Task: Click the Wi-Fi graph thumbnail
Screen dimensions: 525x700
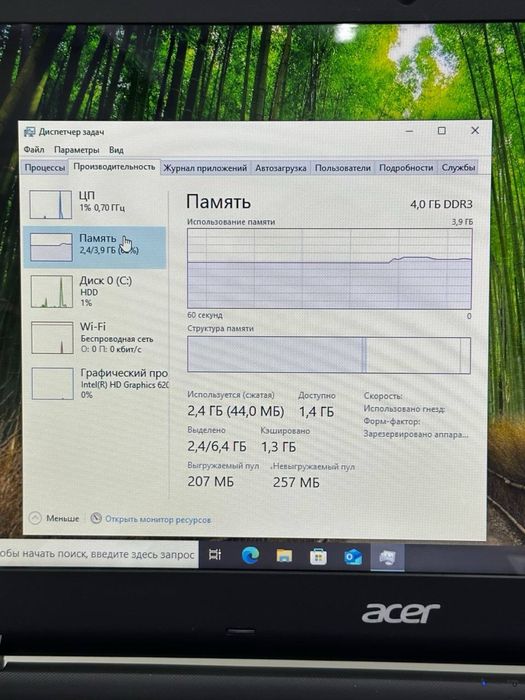Action: 52,338
